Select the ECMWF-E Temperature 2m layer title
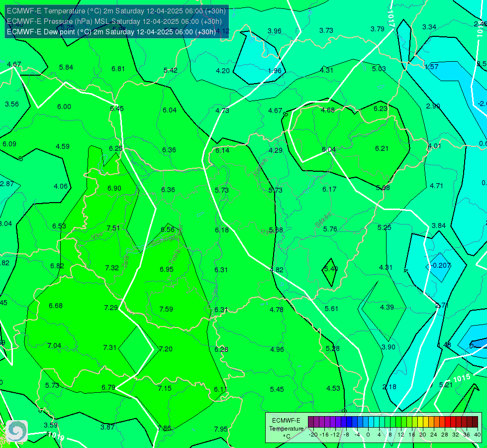 pos(116,11)
